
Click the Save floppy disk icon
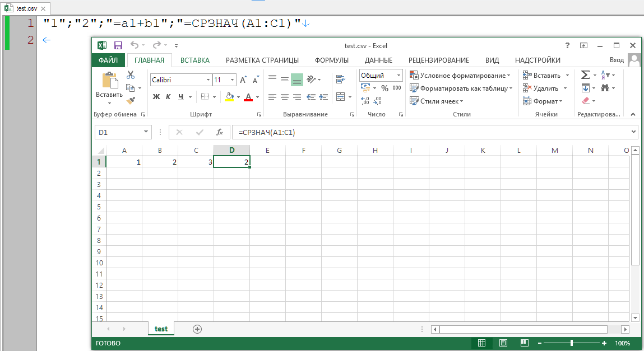(118, 45)
